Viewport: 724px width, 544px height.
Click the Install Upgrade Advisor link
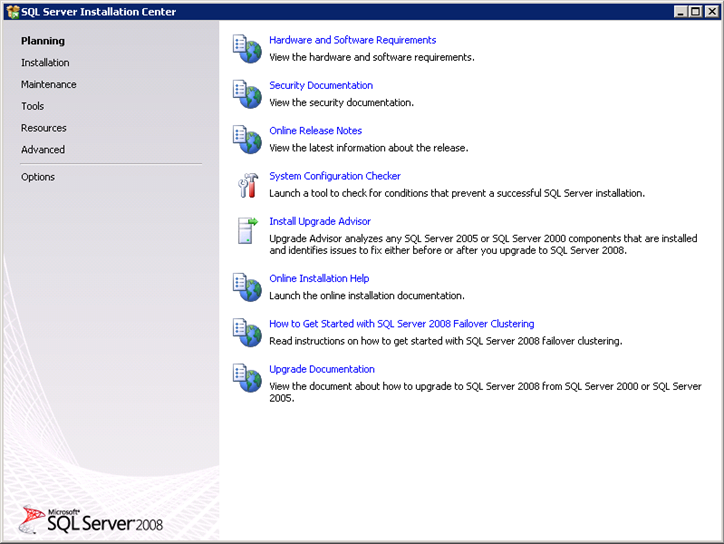pyautogui.click(x=320, y=221)
